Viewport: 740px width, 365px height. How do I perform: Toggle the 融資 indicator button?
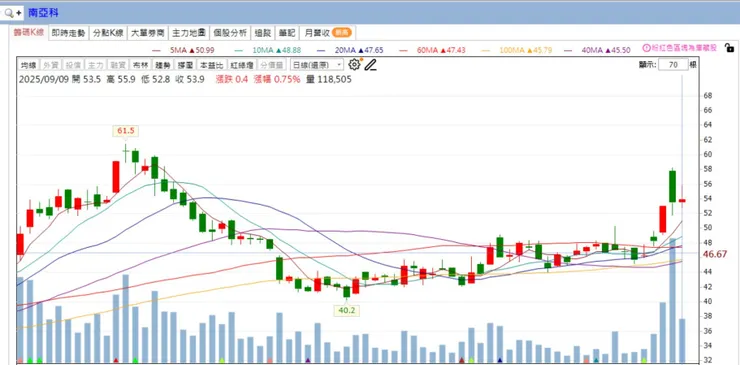click(118, 65)
